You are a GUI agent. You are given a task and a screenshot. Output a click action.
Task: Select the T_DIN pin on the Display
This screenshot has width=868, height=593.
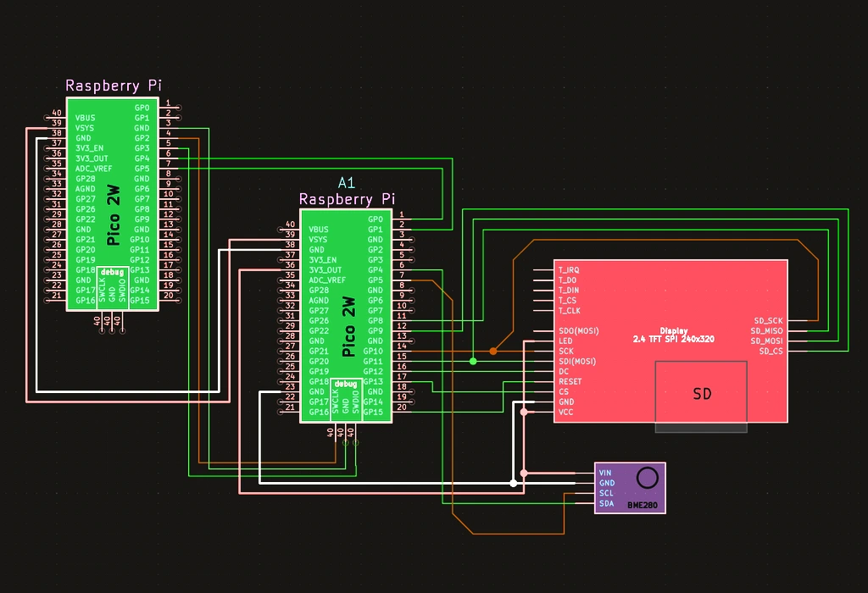[x=569, y=290]
